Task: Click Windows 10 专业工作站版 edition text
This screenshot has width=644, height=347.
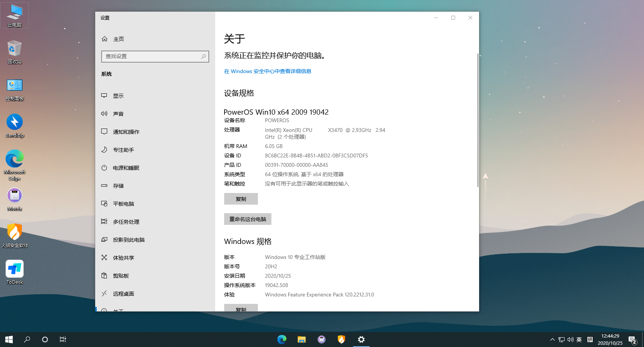Action: click(x=295, y=257)
